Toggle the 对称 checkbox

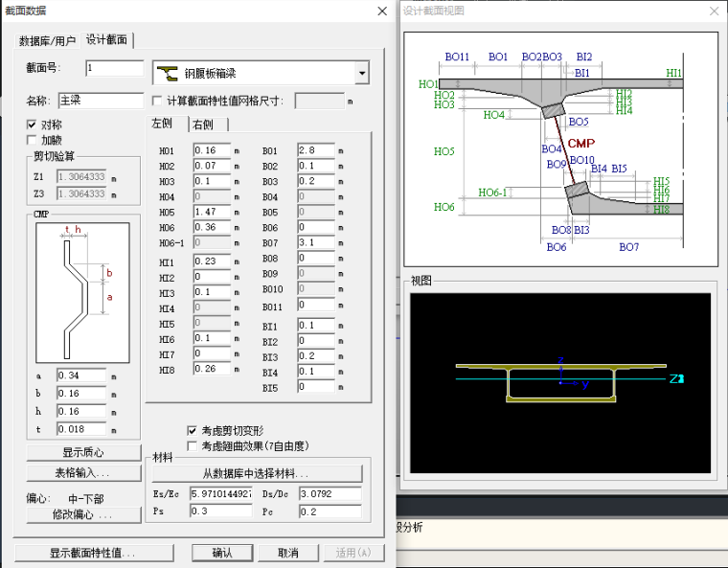[34, 125]
